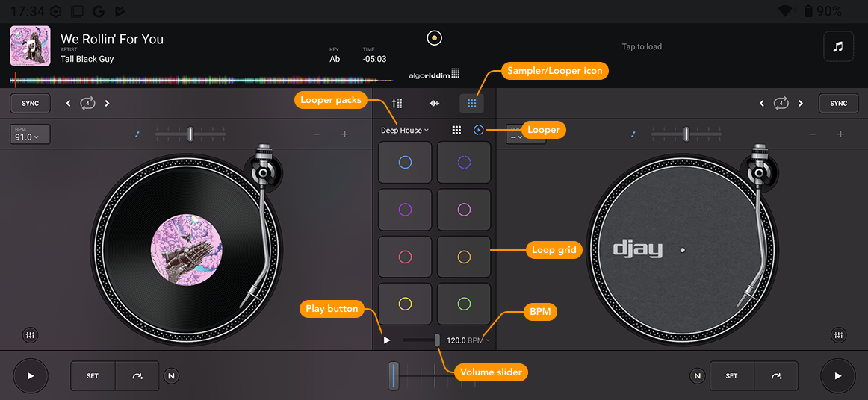Tap the Ab key value
The image size is (868, 400).
point(335,59)
